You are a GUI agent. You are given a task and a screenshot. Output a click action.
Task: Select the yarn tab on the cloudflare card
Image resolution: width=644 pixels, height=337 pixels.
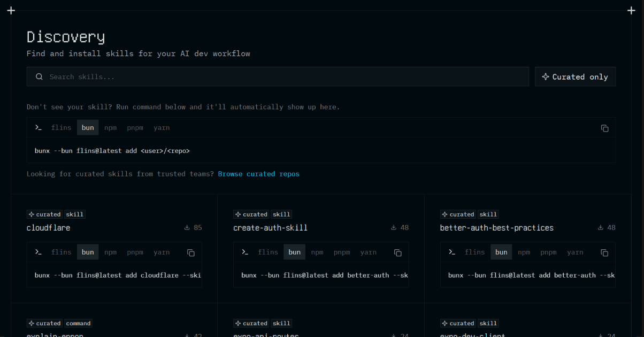click(162, 252)
